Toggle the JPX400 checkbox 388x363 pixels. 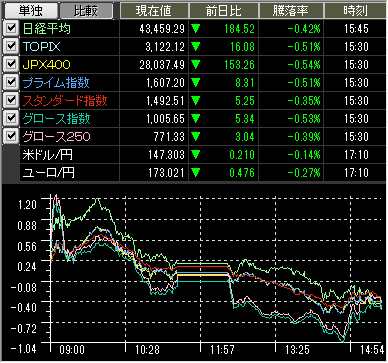coord(11,64)
